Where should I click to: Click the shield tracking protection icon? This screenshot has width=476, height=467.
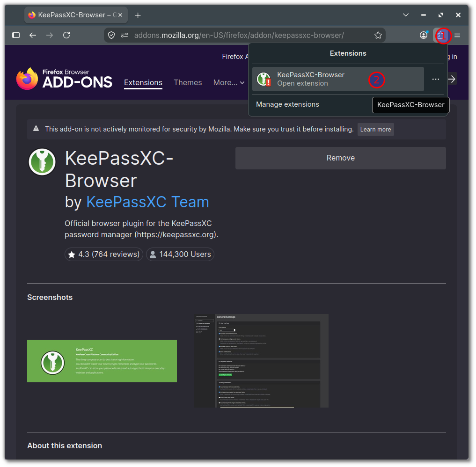coord(111,35)
